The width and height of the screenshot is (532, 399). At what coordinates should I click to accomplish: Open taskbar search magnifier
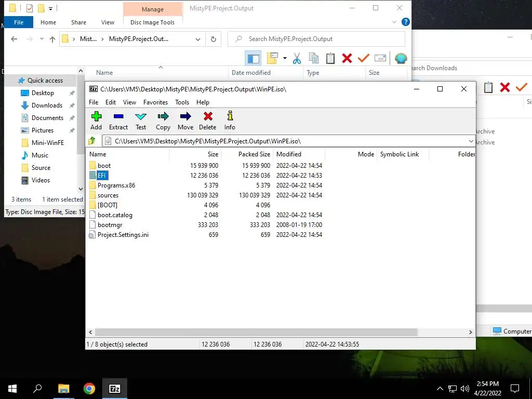[37, 389]
